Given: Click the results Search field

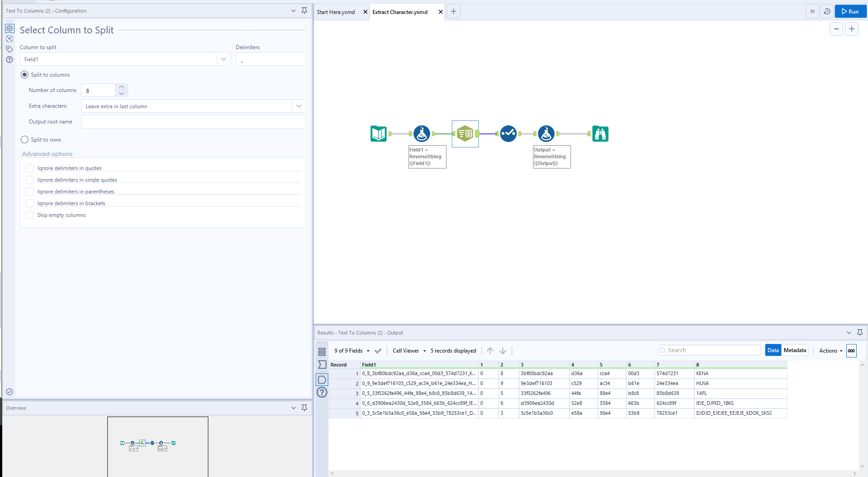Looking at the screenshot, I should coord(712,350).
